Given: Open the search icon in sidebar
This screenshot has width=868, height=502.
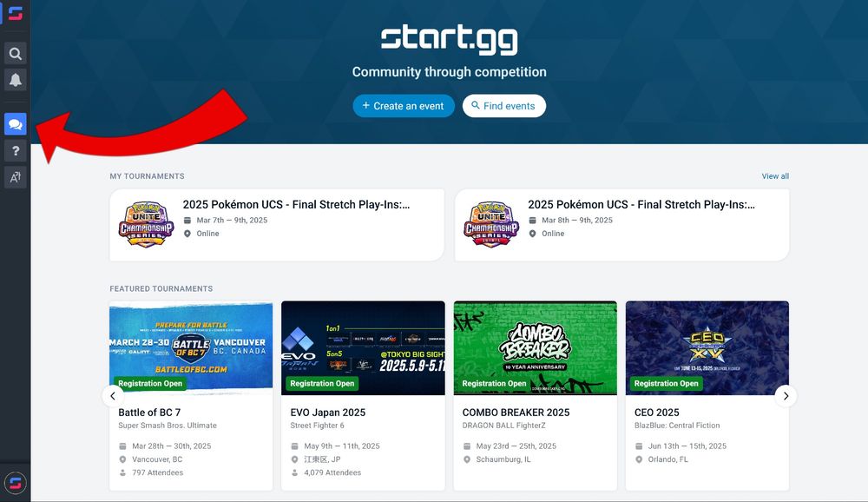Looking at the screenshot, I should click(x=16, y=54).
